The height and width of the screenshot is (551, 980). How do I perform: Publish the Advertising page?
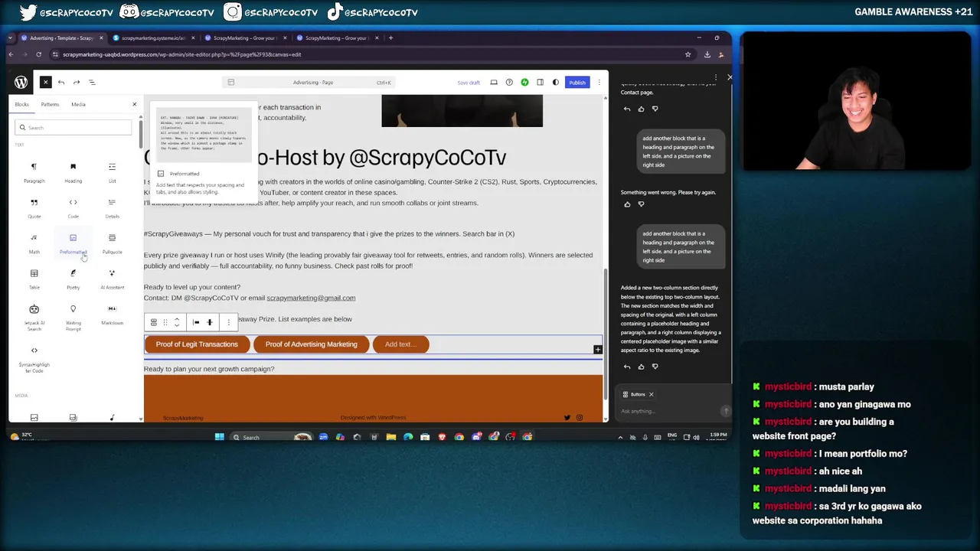tap(577, 83)
